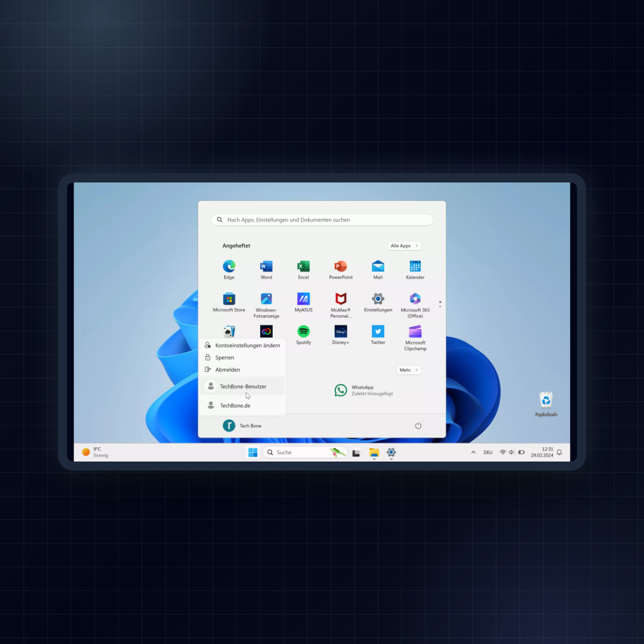Click the Windows Start button on taskbar
Screen dimensions: 644x644
pyautogui.click(x=253, y=452)
